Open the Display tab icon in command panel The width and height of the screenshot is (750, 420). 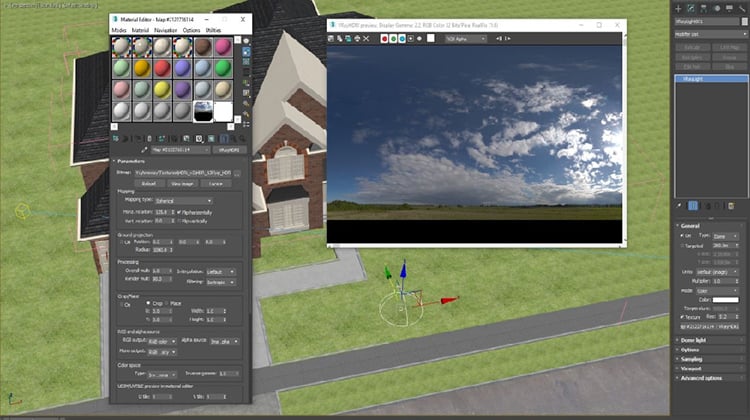(x=729, y=9)
